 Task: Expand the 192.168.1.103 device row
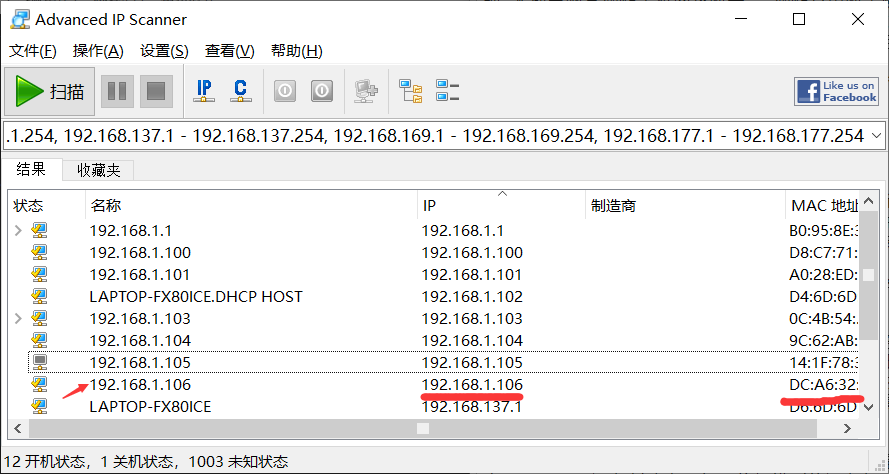pyautogui.click(x=18, y=318)
